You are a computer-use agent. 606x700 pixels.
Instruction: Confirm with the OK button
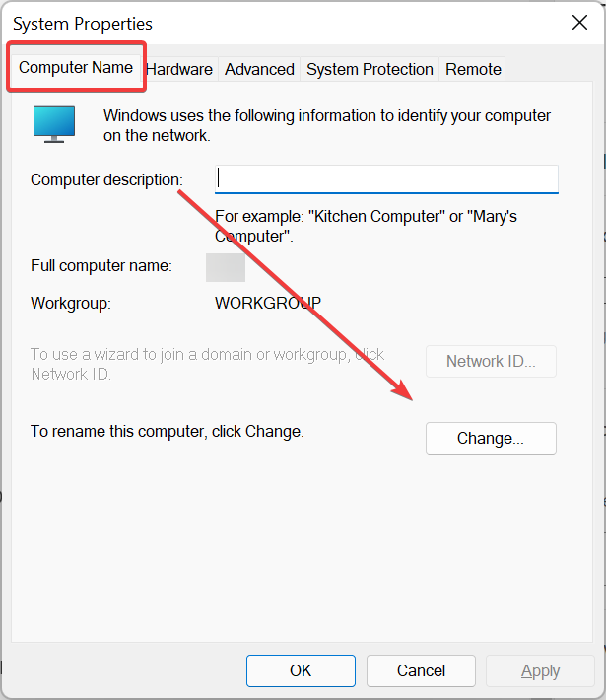click(x=301, y=670)
